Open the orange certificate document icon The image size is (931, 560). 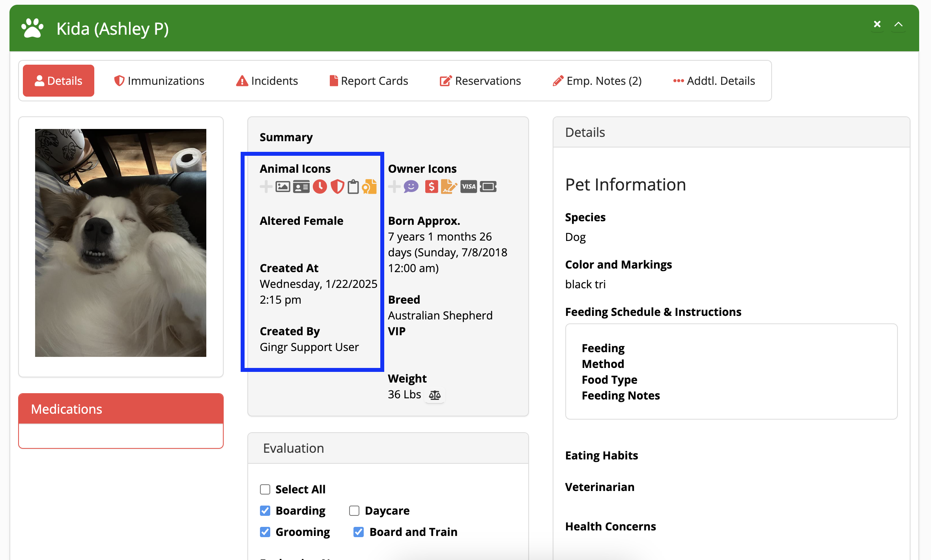[369, 187]
